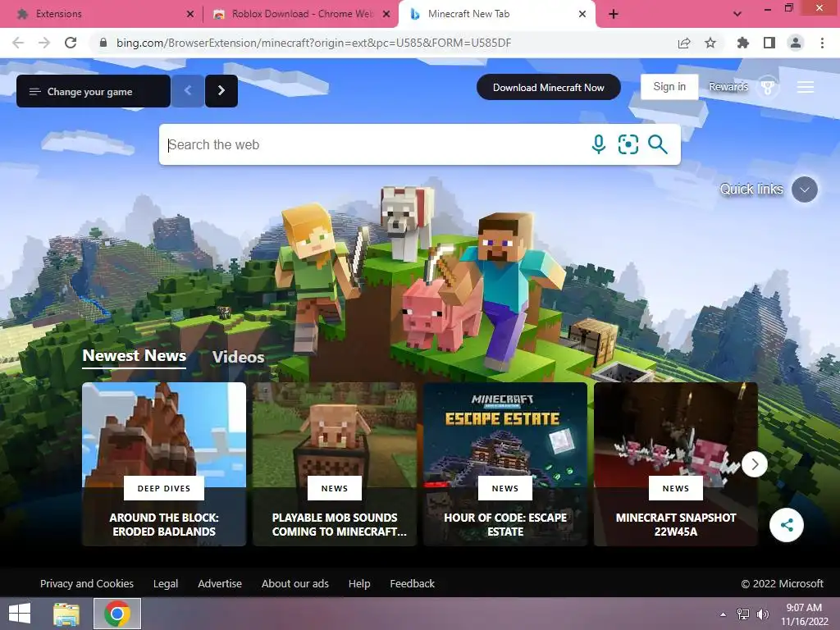Open the Windows Start menu

tap(20, 614)
